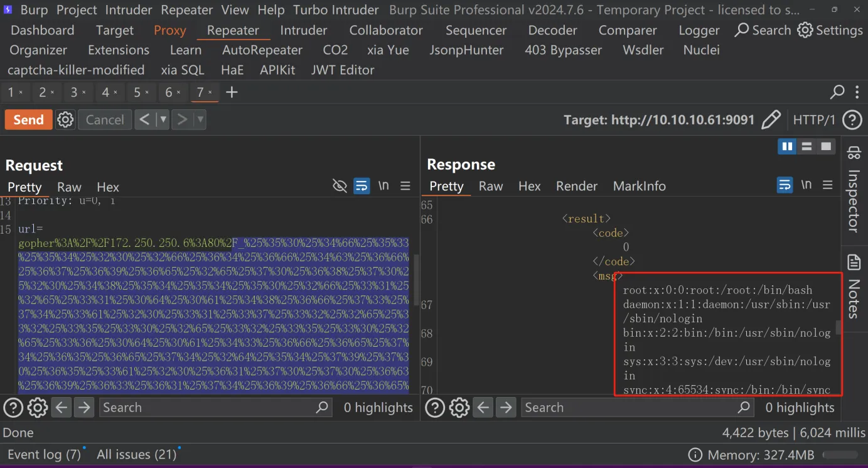Open Search from top toolbar
868x468 pixels.
(x=763, y=30)
